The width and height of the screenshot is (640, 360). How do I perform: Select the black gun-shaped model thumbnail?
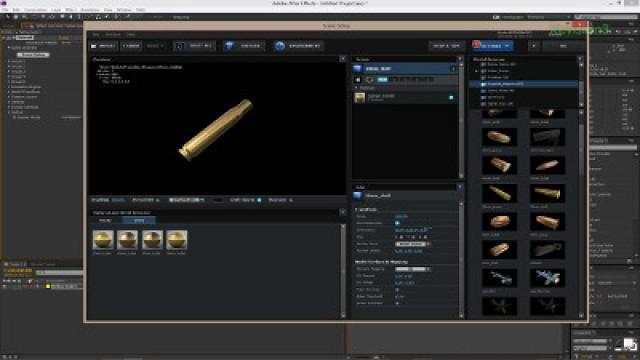coord(547,137)
